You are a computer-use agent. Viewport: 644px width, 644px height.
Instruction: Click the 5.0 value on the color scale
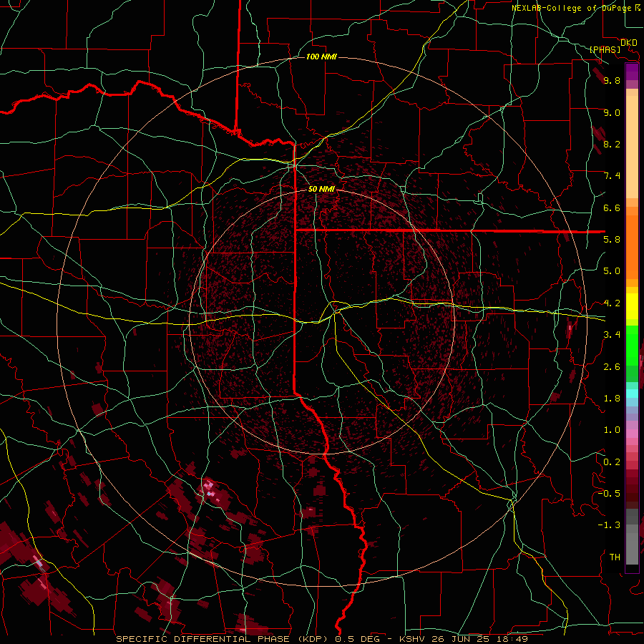612,271
